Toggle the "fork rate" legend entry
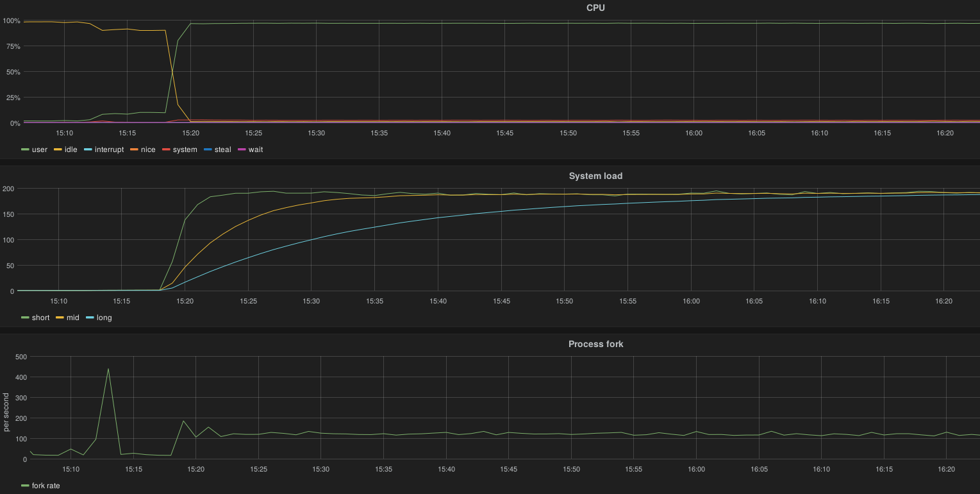Viewport: 980px width, 494px height. [46, 486]
